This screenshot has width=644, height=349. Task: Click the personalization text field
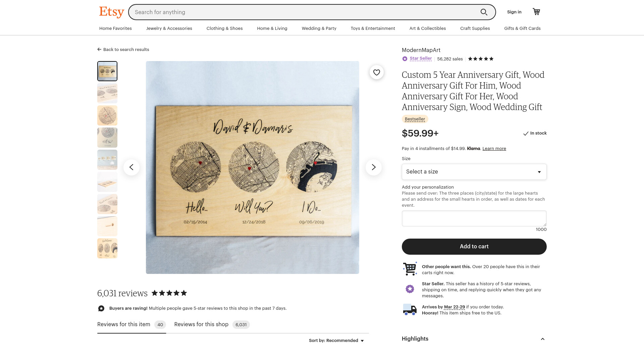tap(474, 218)
